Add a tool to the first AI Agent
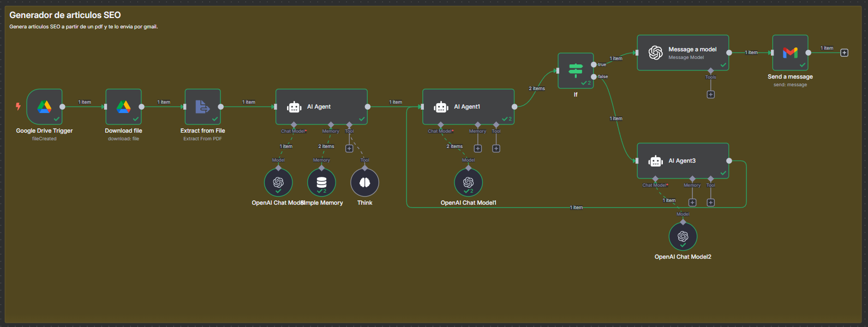The width and height of the screenshot is (868, 327). point(349,148)
